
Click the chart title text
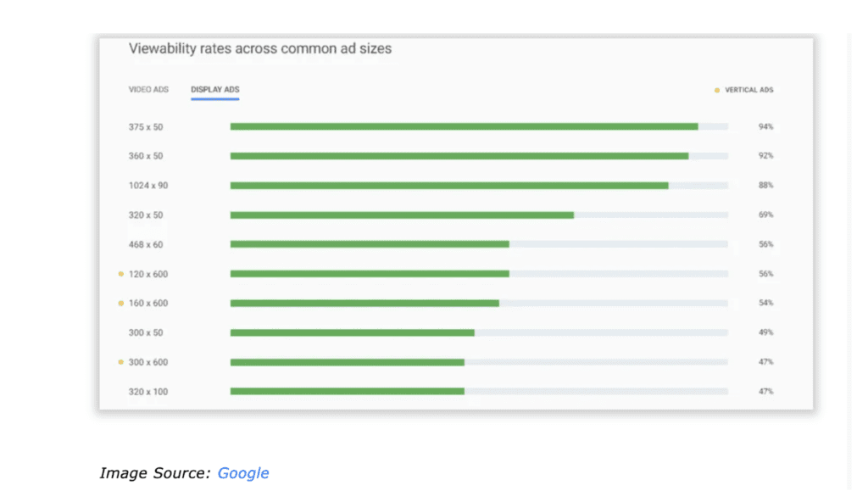[260, 48]
